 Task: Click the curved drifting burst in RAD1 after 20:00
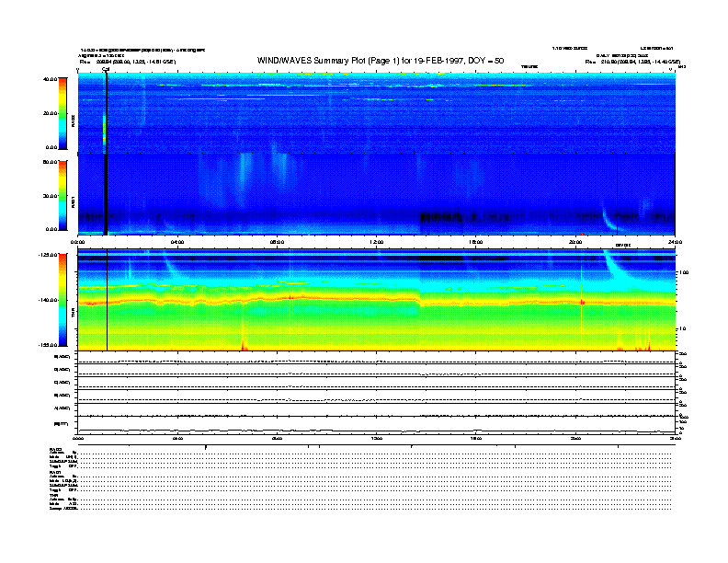[609, 219]
